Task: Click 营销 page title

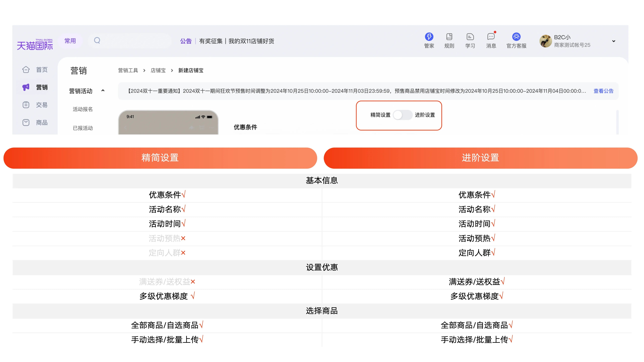Action: (x=78, y=71)
